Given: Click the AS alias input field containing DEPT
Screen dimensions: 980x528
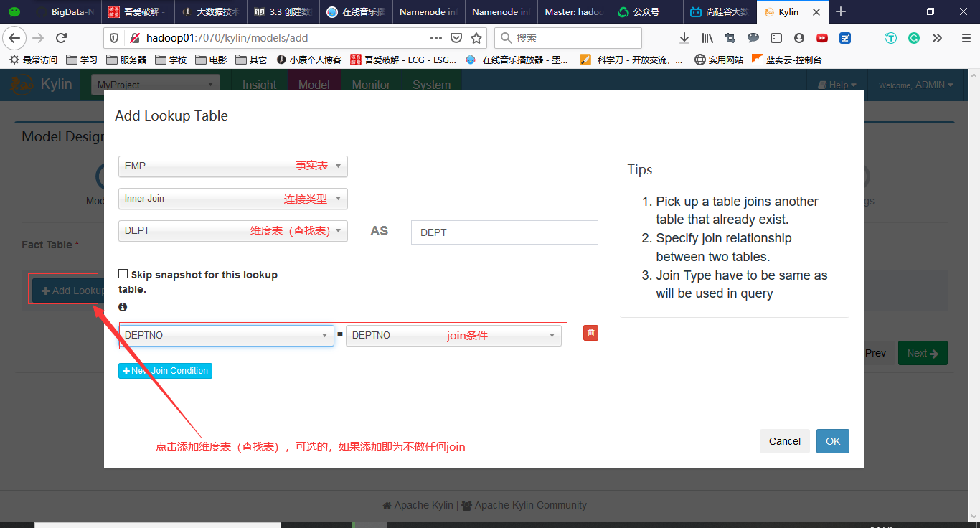Looking at the screenshot, I should click(x=504, y=232).
